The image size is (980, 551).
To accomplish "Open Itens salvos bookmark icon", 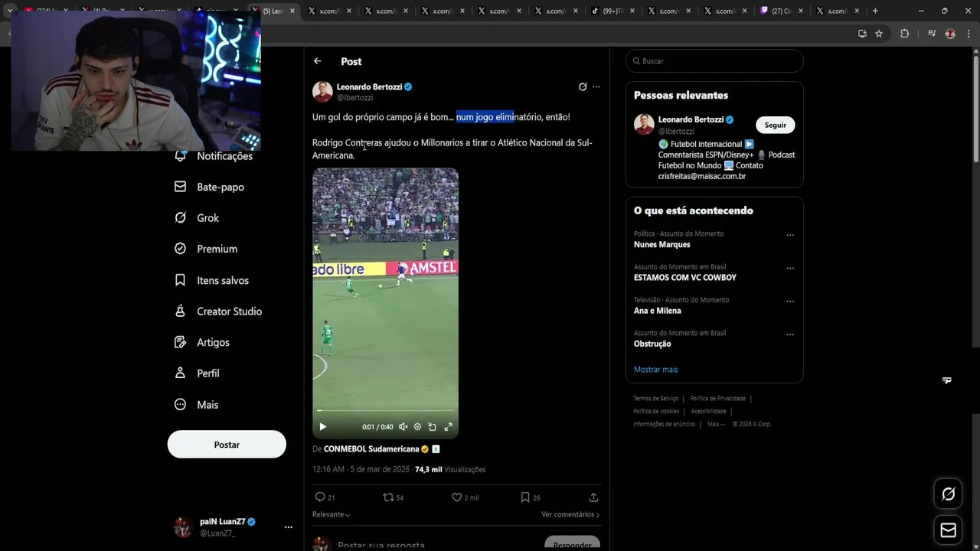I will [180, 280].
